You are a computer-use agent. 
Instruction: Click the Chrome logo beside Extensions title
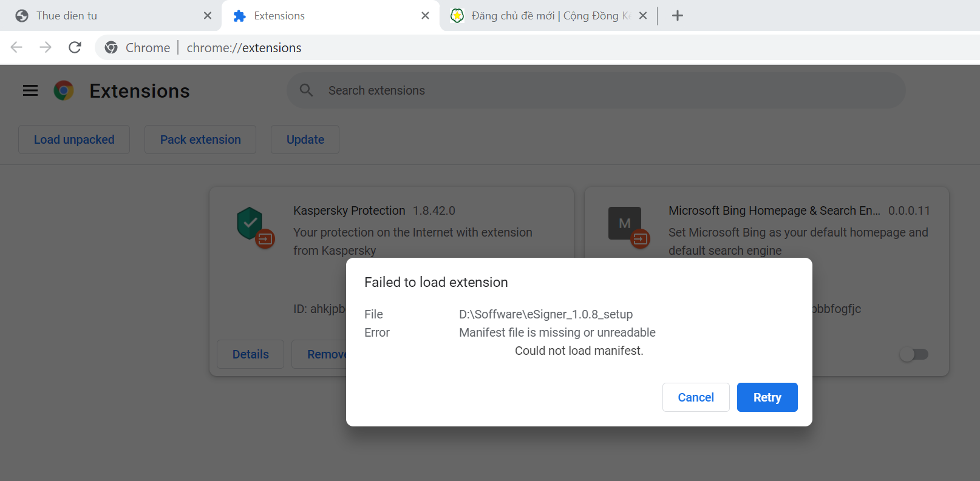coord(64,90)
